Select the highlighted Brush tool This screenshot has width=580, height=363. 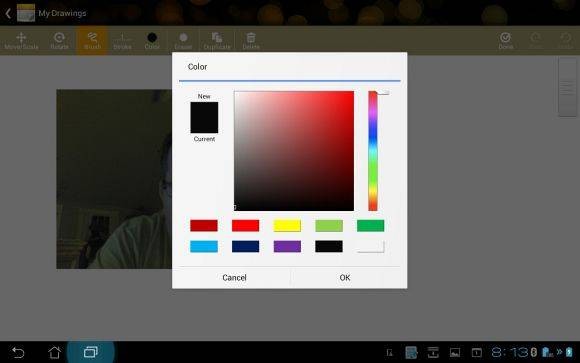(x=92, y=41)
